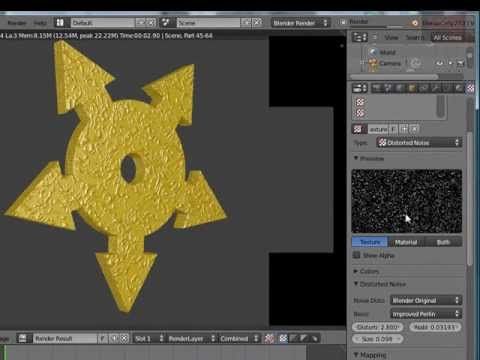
Task: Toggle Camera renderability in Outliner
Action: pos(460,63)
